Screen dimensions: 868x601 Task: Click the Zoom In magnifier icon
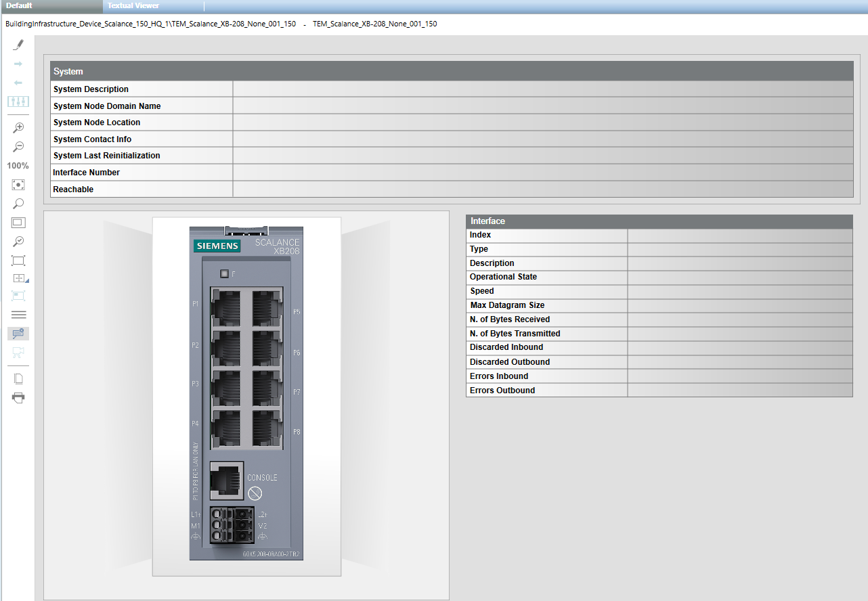(x=18, y=127)
